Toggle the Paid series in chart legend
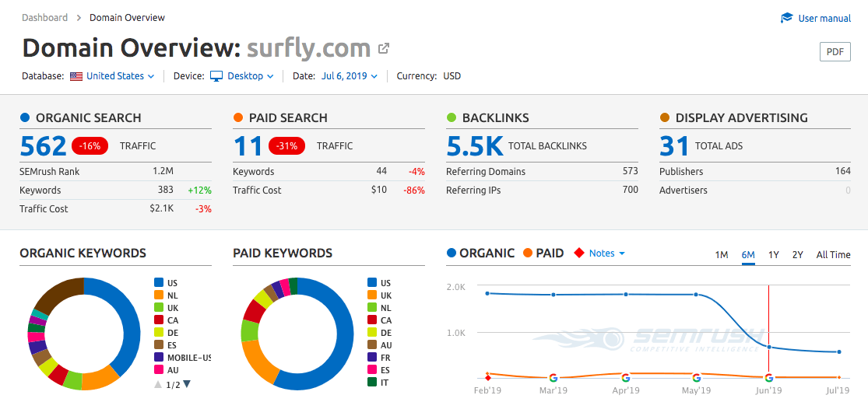The width and height of the screenshot is (868, 409). (543, 253)
